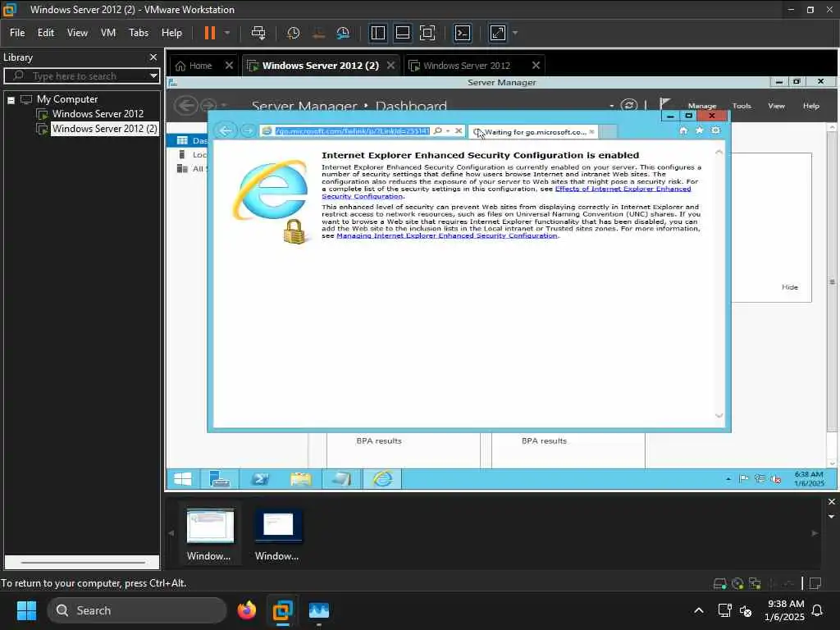Open the snapshot manager
This screenshot has height=630, width=840.
click(x=343, y=33)
